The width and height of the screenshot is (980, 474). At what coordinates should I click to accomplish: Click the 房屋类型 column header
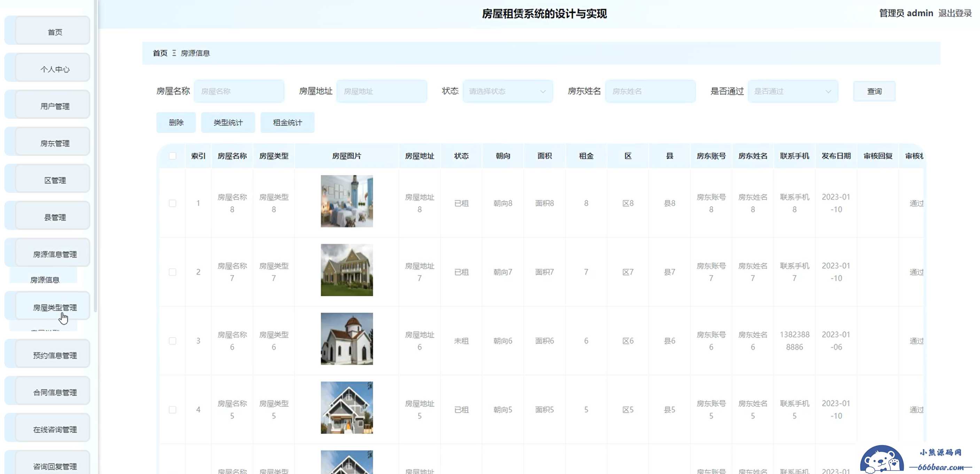coord(274,156)
